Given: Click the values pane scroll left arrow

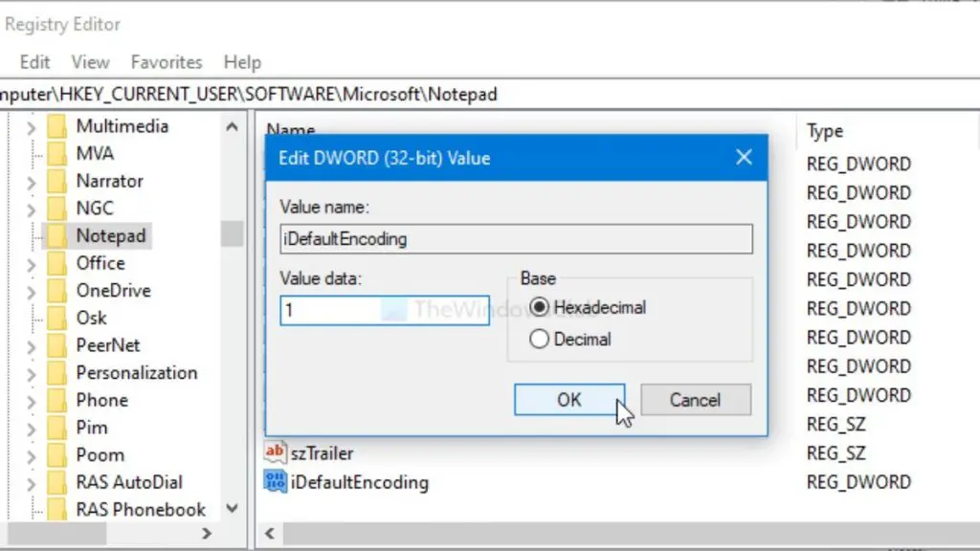Looking at the screenshot, I should [x=270, y=534].
